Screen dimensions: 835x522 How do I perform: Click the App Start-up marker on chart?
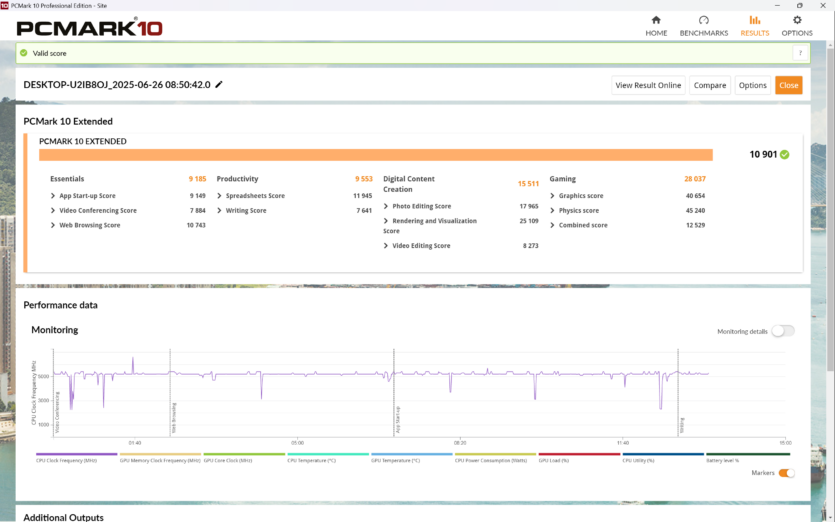pyautogui.click(x=398, y=419)
